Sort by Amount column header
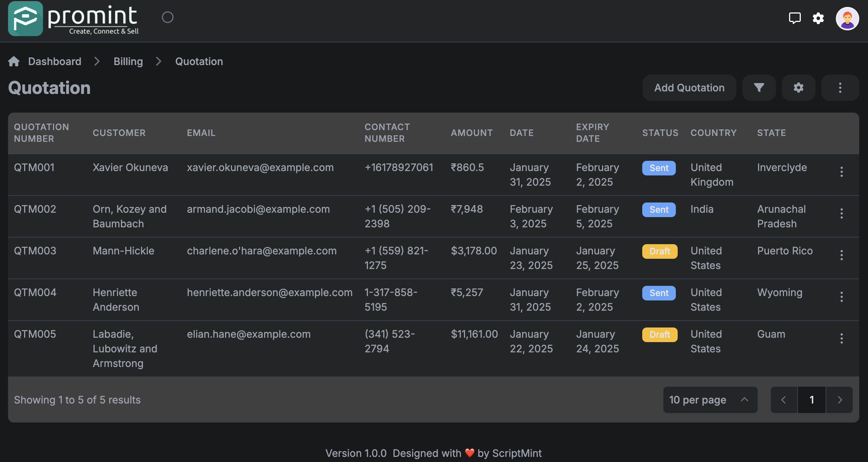The width and height of the screenshot is (868, 462). pyautogui.click(x=472, y=133)
